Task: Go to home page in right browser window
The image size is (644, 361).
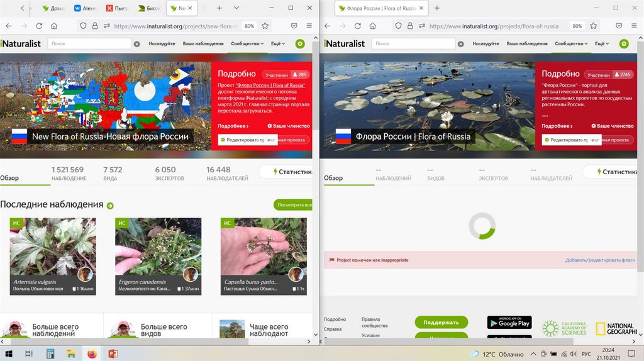Action: 372,26
